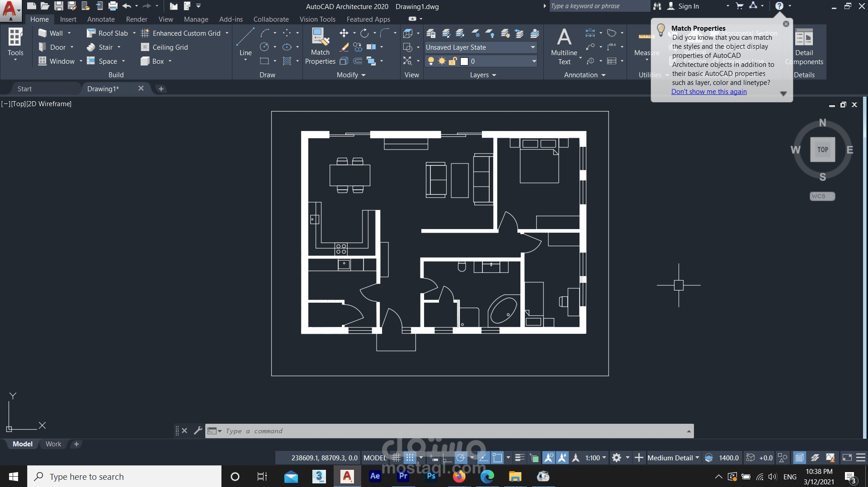Click the white layer color swatch
This screenshot has width=868, height=487.
(464, 61)
